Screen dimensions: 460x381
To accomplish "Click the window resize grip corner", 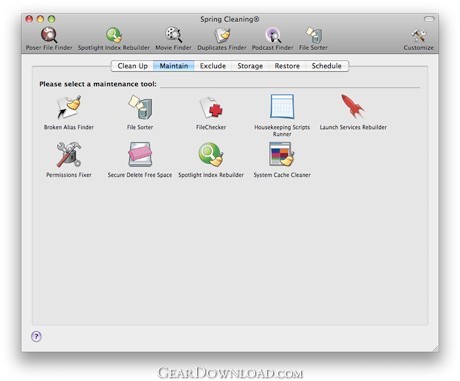I will click(435, 349).
